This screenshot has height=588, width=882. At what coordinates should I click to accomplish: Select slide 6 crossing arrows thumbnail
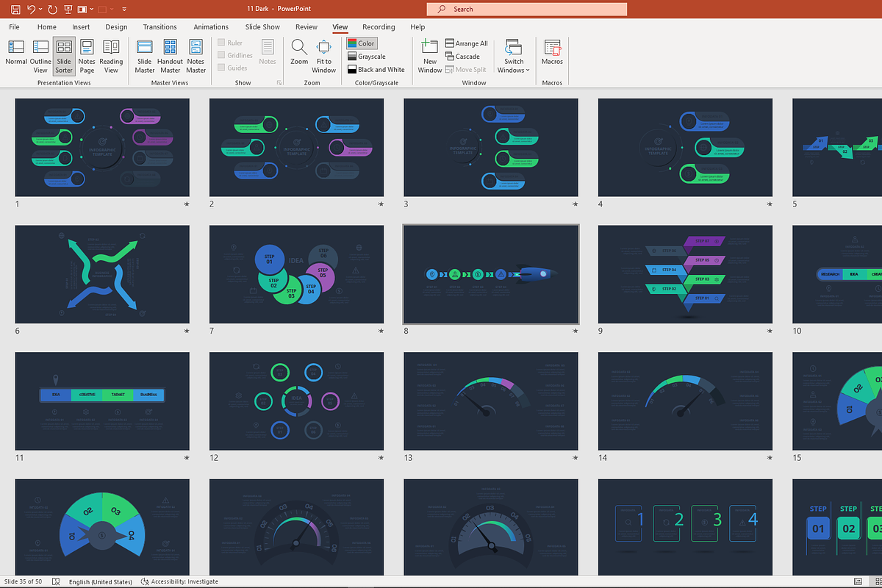pos(102,275)
